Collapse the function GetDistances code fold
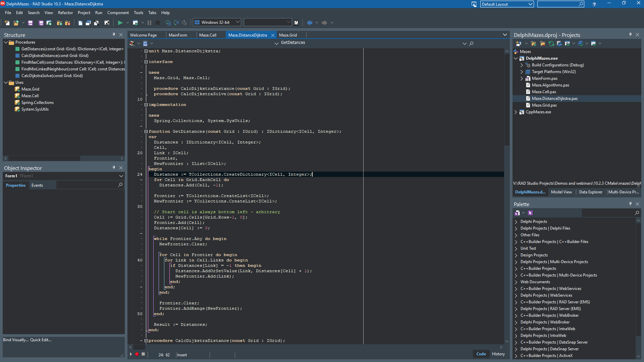This screenshot has width=644, height=362. click(x=146, y=131)
